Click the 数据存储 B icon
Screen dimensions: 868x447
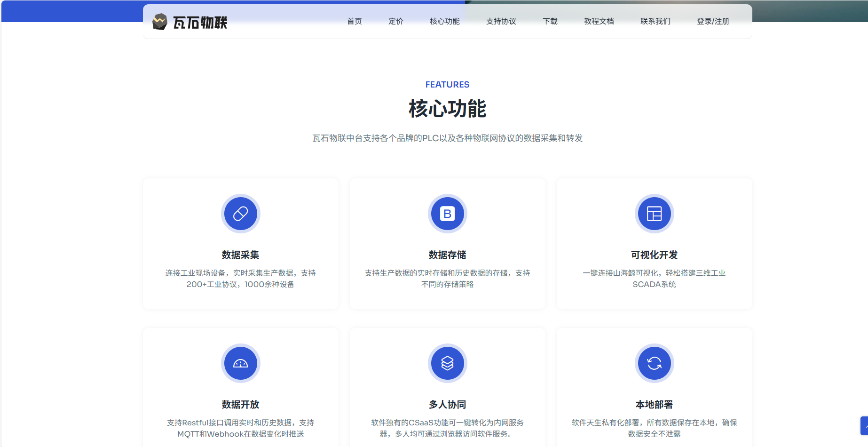448,214
